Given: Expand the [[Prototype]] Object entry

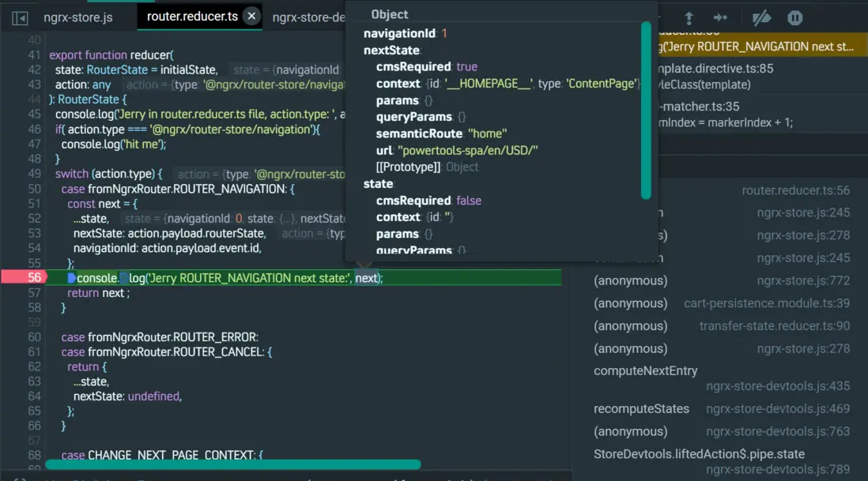Looking at the screenshot, I should [x=427, y=167].
